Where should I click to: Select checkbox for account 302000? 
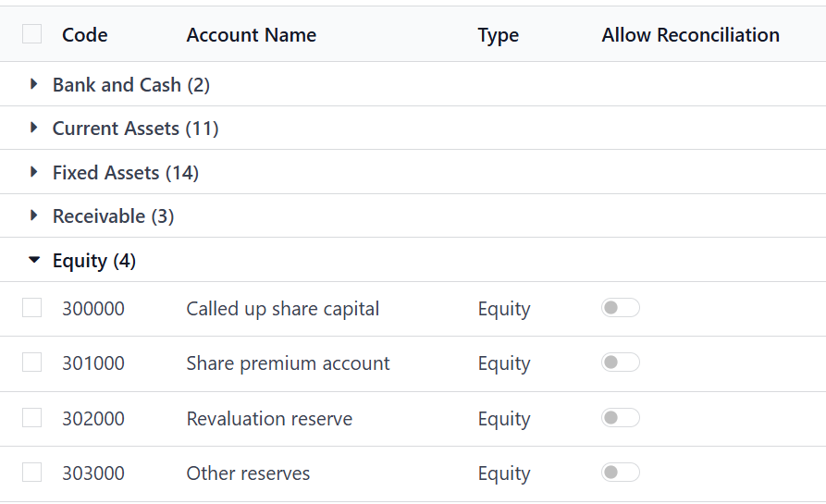31,418
